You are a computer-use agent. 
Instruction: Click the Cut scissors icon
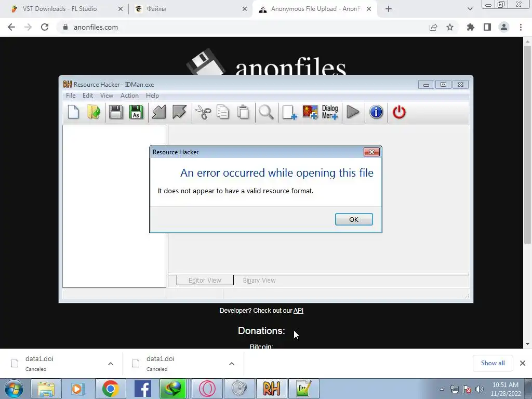tap(203, 112)
